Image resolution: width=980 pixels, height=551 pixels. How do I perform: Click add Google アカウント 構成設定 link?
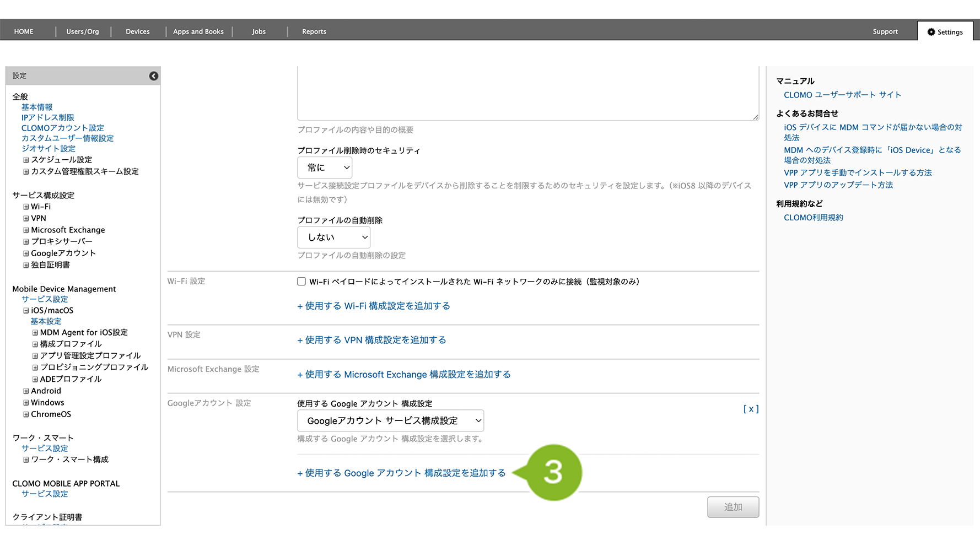(401, 473)
